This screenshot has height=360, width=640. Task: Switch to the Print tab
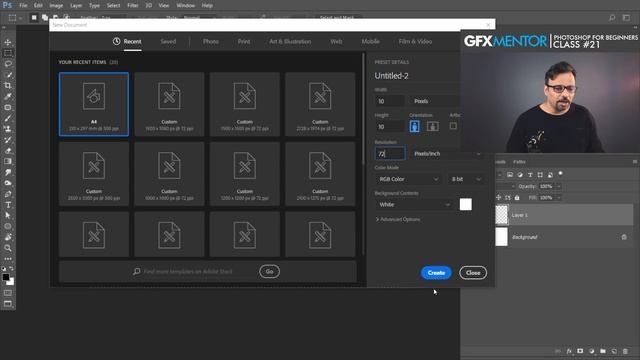click(244, 42)
